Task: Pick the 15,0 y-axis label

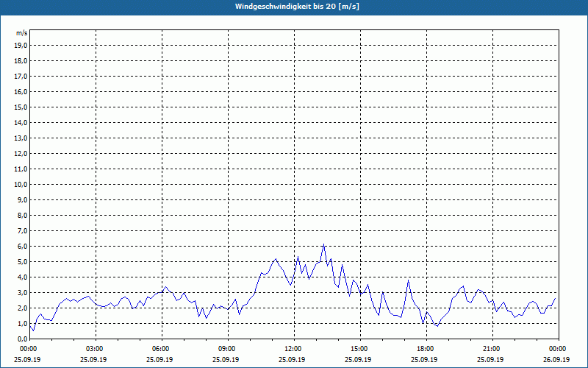Action: tap(21, 107)
